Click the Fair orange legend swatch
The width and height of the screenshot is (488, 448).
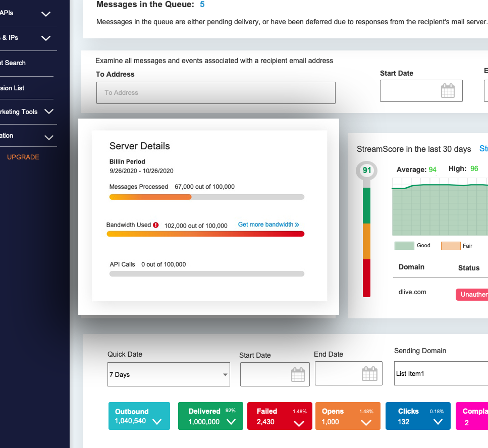pos(451,246)
